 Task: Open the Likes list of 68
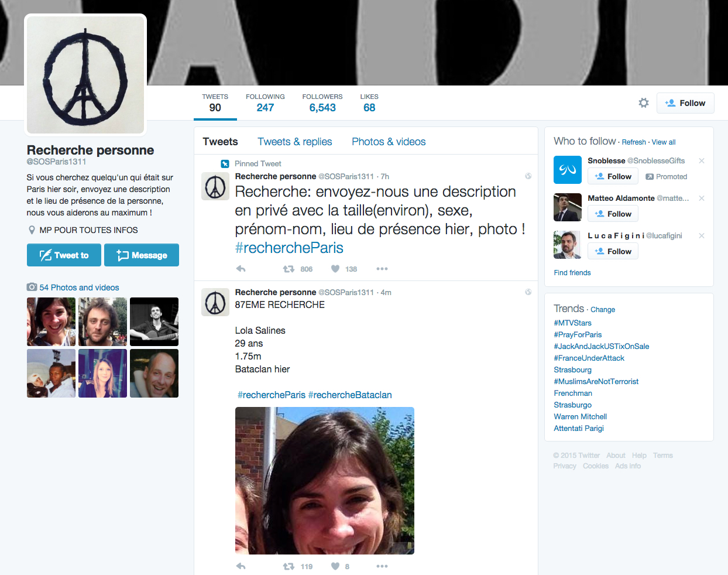point(369,103)
